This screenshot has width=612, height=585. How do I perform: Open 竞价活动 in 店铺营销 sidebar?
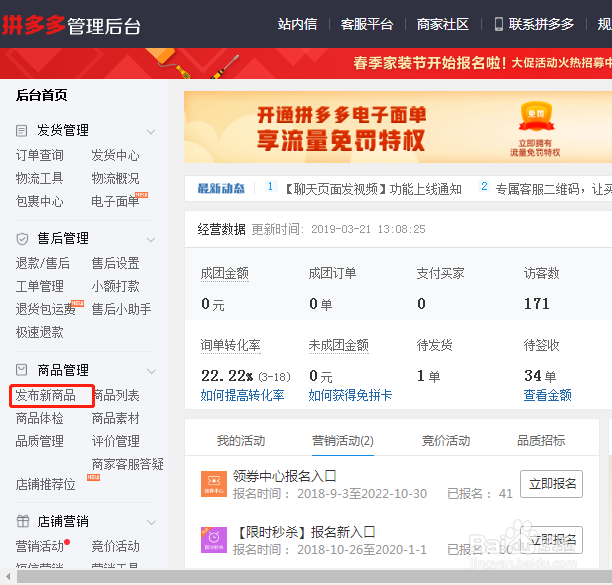pyautogui.click(x=115, y=546)
